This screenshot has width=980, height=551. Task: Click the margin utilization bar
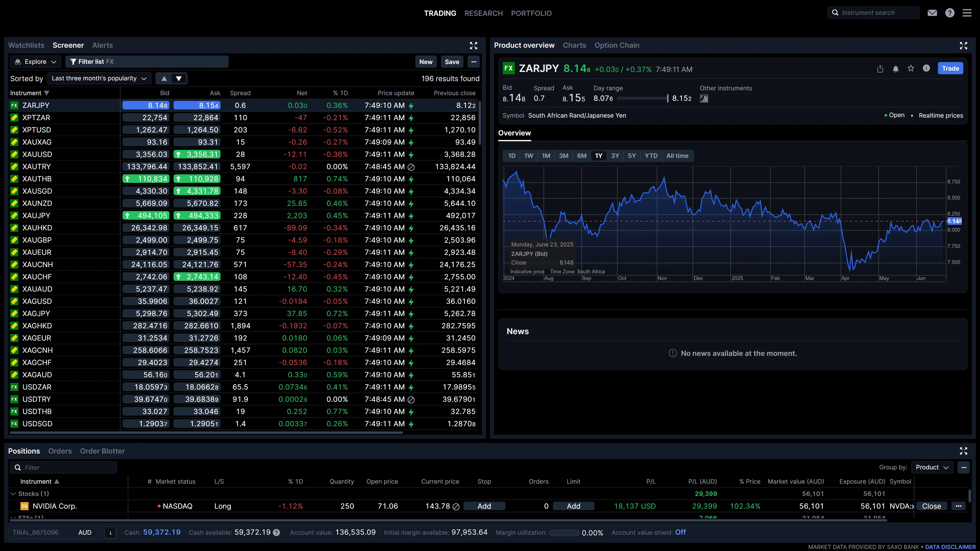[x=564, y=533]
